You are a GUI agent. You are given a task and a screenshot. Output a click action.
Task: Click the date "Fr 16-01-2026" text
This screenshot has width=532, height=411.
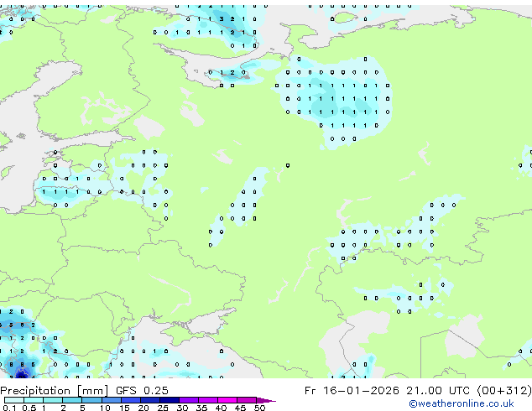click(x=352, y=391)
